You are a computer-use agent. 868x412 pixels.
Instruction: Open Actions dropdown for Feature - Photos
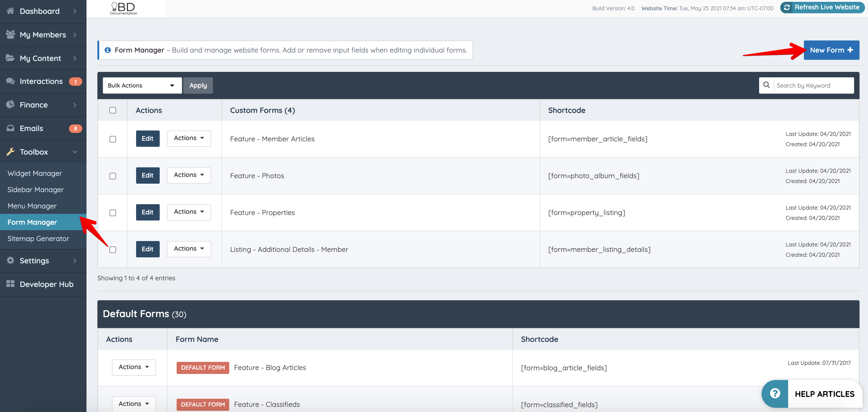click(x=189, y=175)
